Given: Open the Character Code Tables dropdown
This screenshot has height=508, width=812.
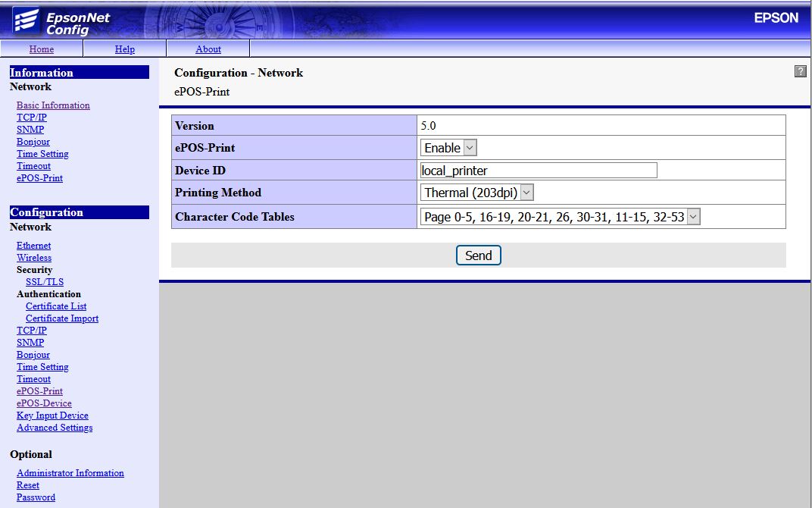Looking at the screenshot, I should click(561, 217).
